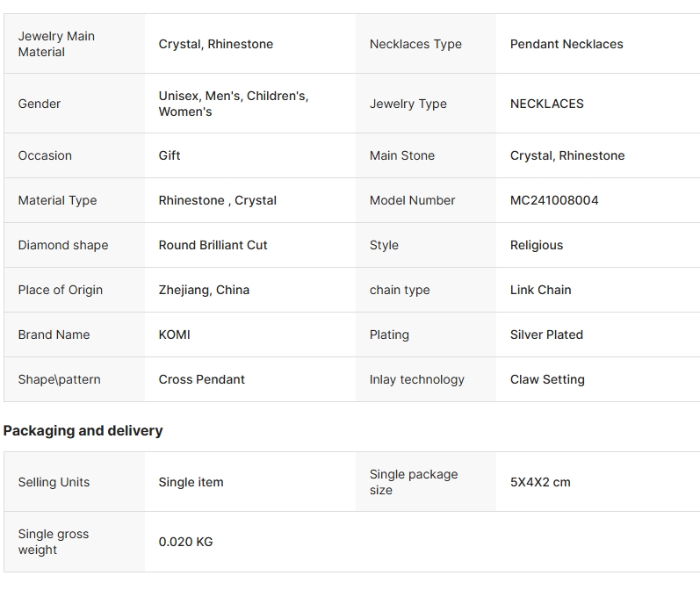This screenshot has height=590, width=700.
Task: Click the 'Claw Setting' inlay value
Action: 547,379
